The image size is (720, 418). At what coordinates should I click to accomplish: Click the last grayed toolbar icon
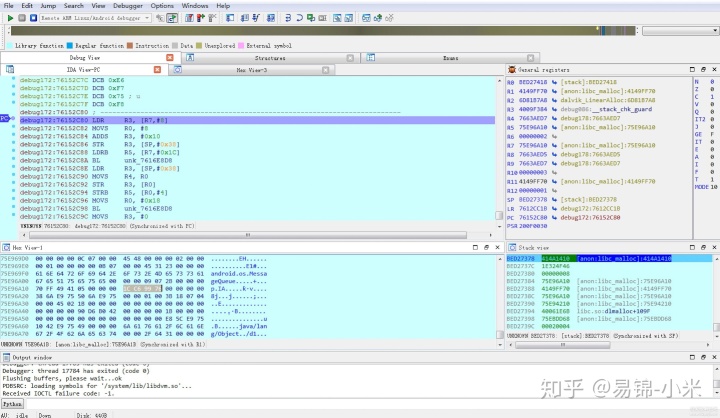(x=389, y=18)
